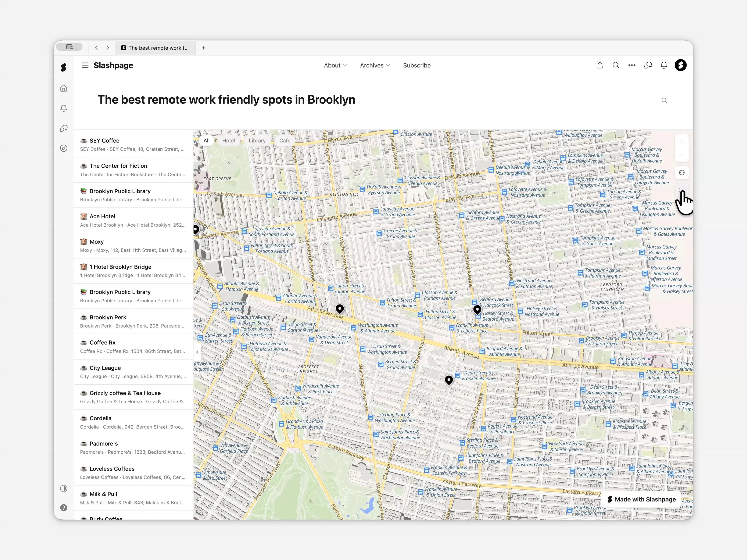The width and height of the screenshot is (747, 560).
Task: Open the Explore compass icon
Action: tap(64, 148)
